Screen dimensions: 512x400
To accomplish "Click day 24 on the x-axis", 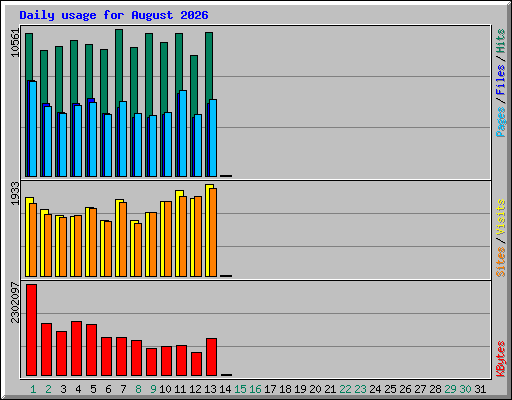I will point(375,389).
